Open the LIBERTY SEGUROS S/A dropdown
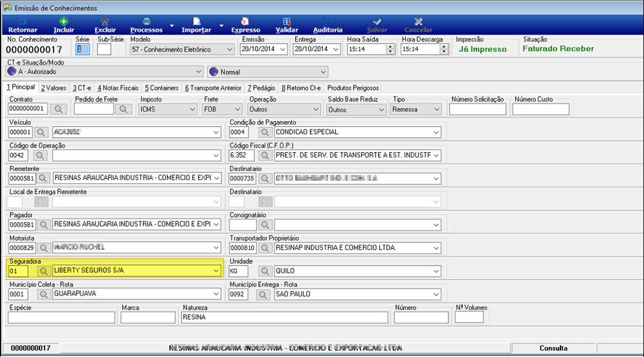This screenshot has width=644, height=357. click(216, 271)
